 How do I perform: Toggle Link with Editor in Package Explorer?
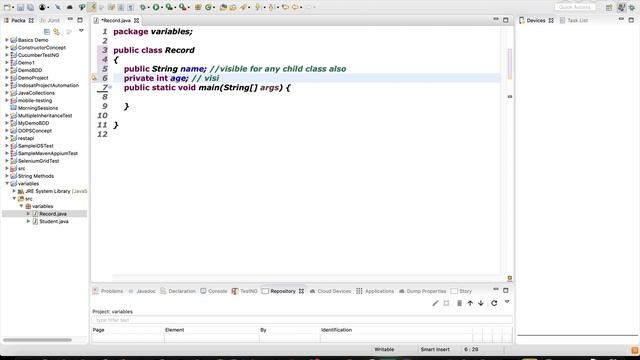point(56,31)
